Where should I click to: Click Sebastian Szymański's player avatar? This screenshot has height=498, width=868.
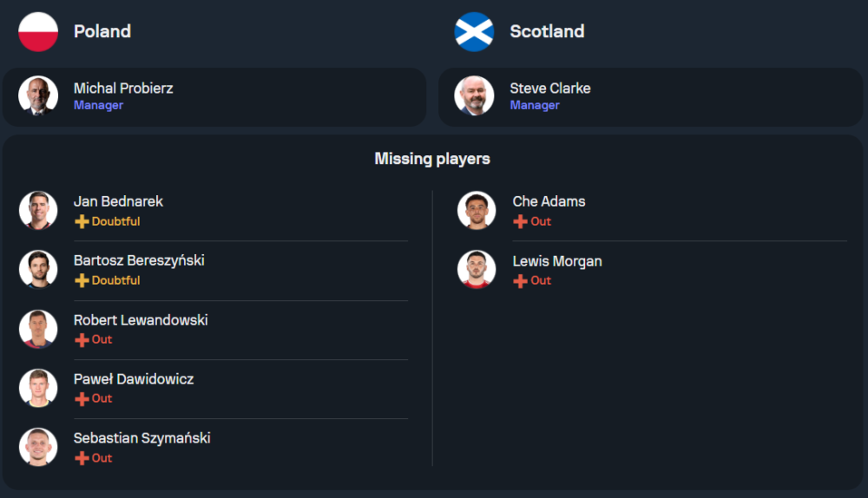[38, 447]
